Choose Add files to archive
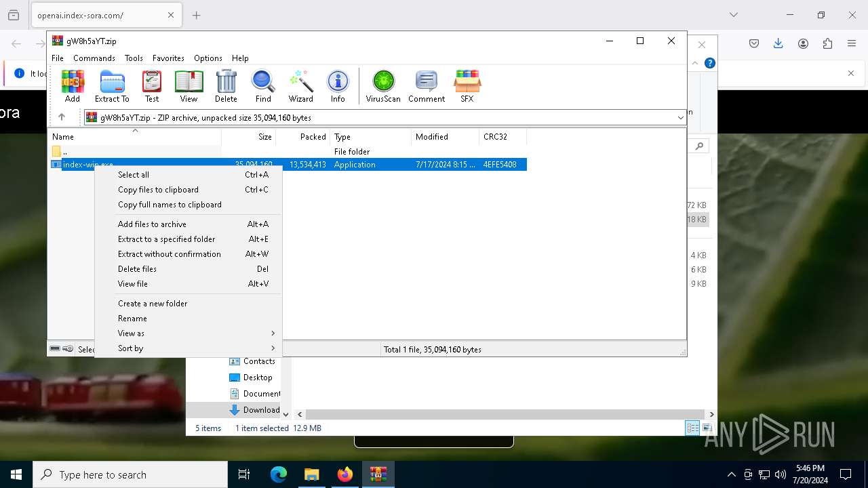Screen dimensions: 868x488 189,224
